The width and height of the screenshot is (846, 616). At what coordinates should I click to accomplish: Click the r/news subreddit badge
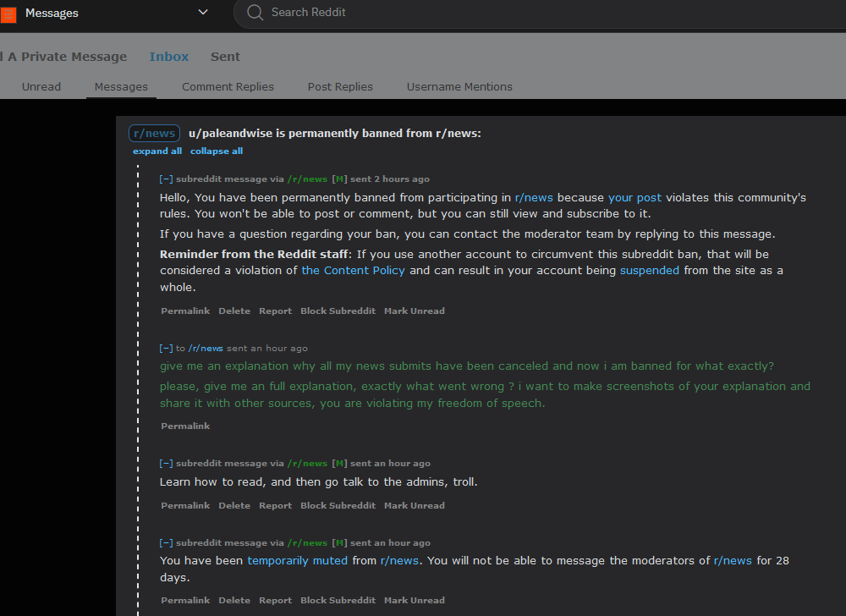[154, 133]
